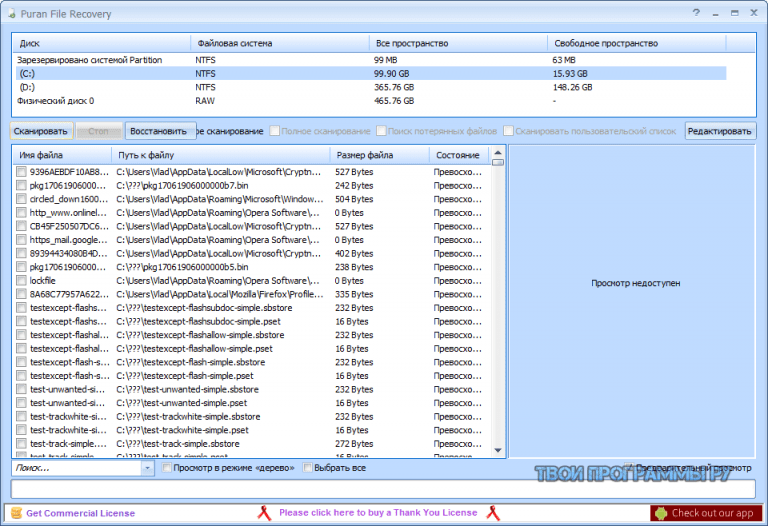Image resolution: width=768 pixels, height=526 pixels.
Task: Click the icon beside Get Commercial License
Action: [x=15, y=513]
